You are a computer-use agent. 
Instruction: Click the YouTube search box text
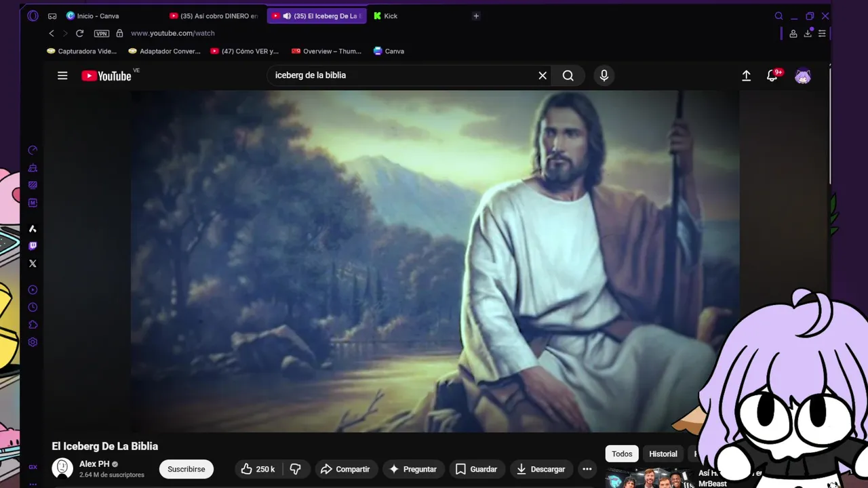[x=311, y=75]
